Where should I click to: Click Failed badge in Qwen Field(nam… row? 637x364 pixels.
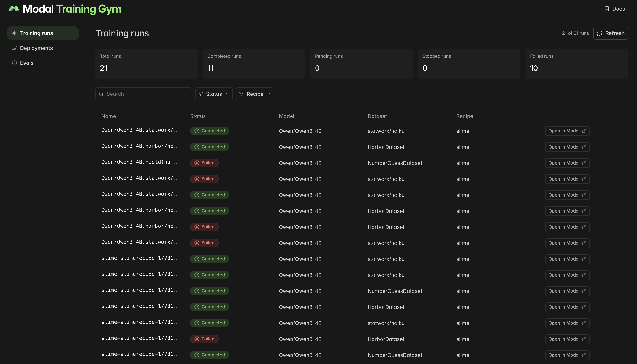coord(204,163)
